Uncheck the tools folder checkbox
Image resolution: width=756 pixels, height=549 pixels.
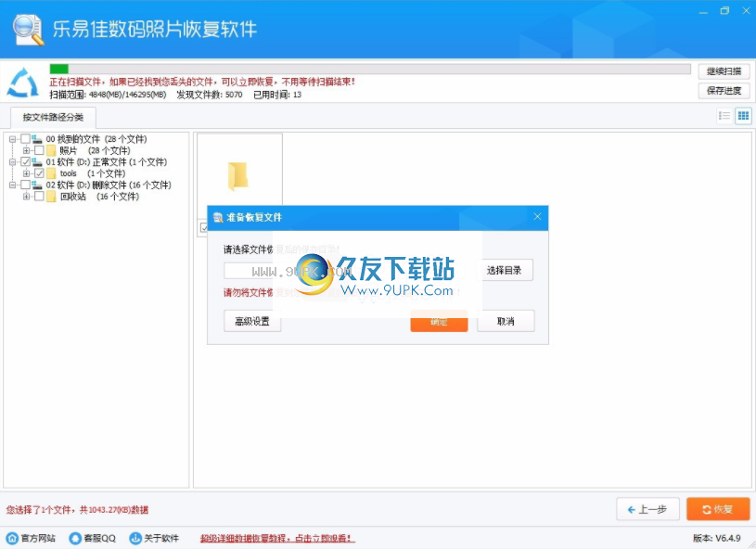pyautogui.click(x=39, y=173)
